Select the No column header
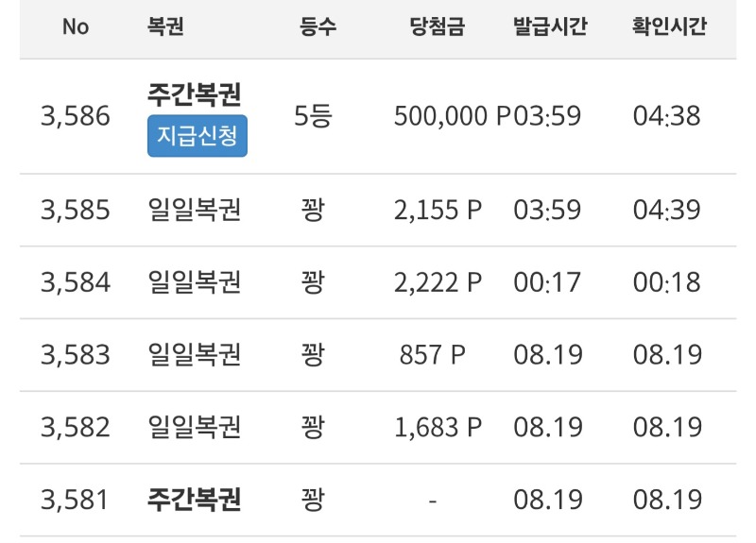This screenshot has height=543, width=756. point(76,27)
